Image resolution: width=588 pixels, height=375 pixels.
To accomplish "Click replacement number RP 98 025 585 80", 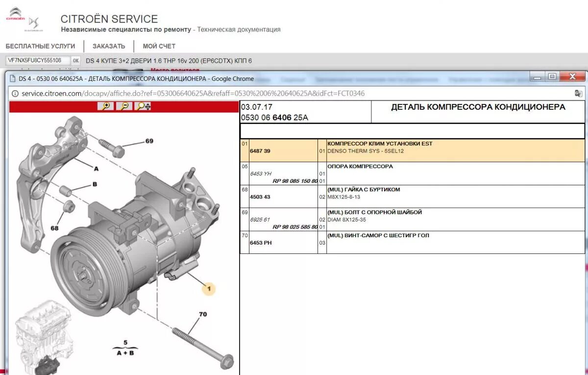I will pyautogui.click(x=295, y=227).
